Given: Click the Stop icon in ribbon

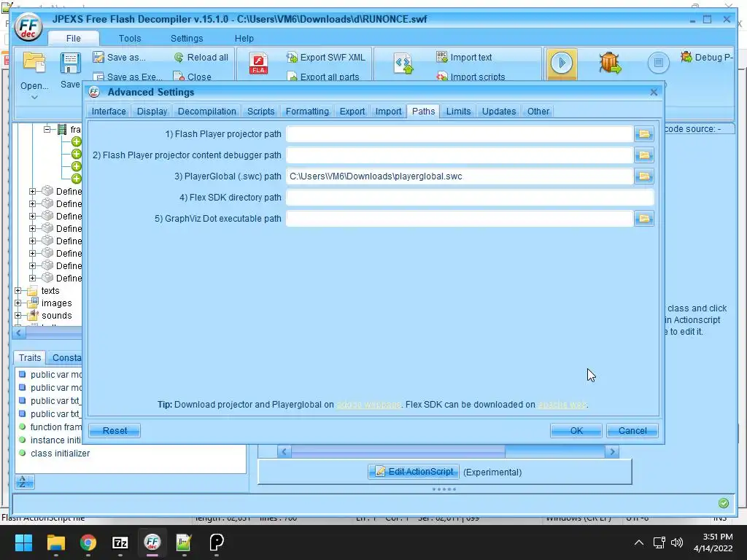Looking at the screenshot, I should point(659,63).
